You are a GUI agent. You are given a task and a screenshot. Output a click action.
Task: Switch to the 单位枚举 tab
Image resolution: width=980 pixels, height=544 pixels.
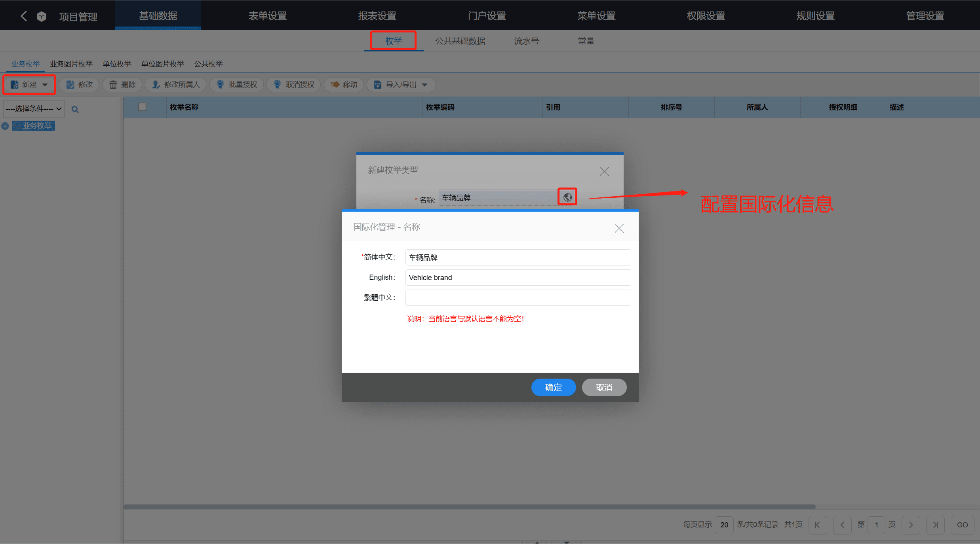tap(117, 64)
